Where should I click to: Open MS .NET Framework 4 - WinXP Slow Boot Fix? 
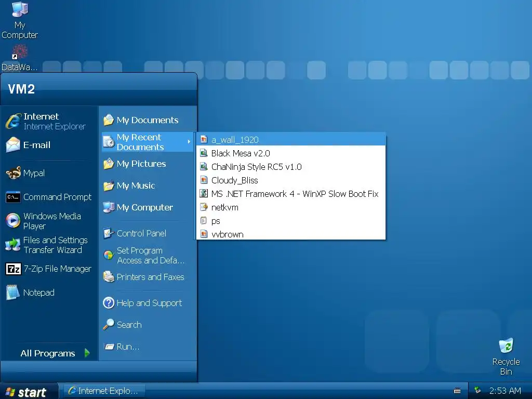pos(291,194)
